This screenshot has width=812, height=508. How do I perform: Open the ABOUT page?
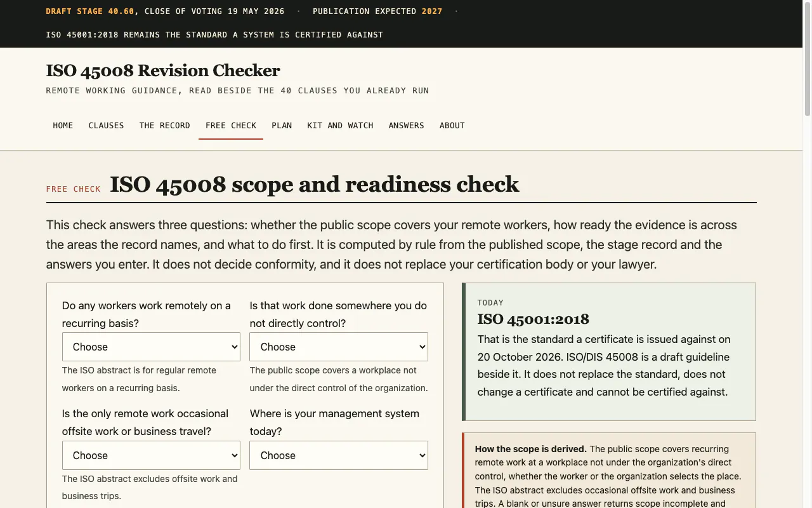(x=452, y=126)
